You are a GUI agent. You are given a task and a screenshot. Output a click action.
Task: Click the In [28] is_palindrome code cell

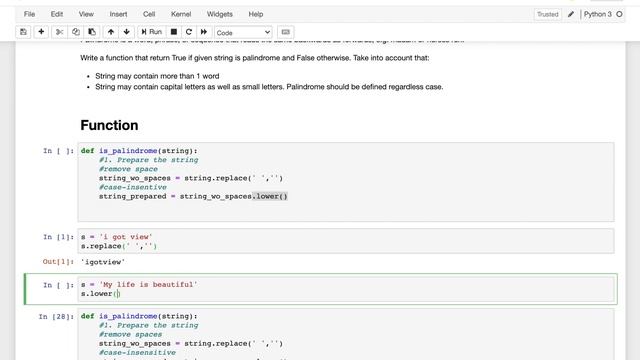pos(346,335)
